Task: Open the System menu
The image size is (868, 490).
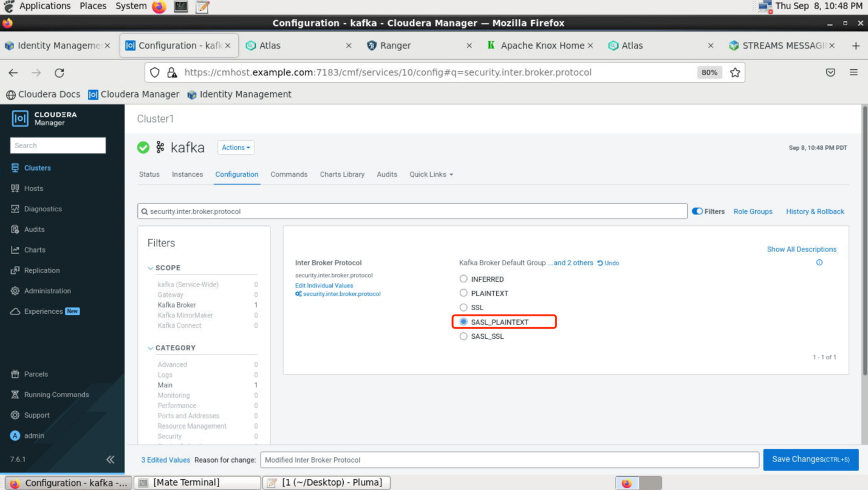Action: click(131, 6)
